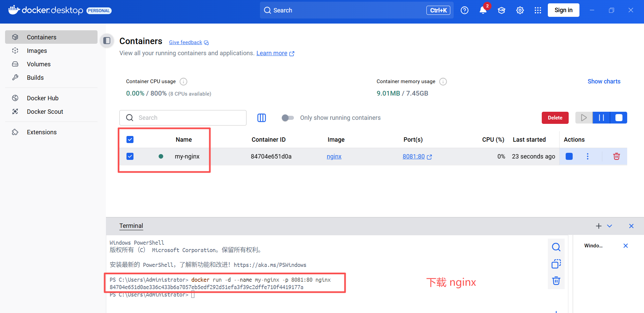Image resolution: width=644 pixels, height=313 pixels.
Task: Open the nginx image link
Action: 334,156
